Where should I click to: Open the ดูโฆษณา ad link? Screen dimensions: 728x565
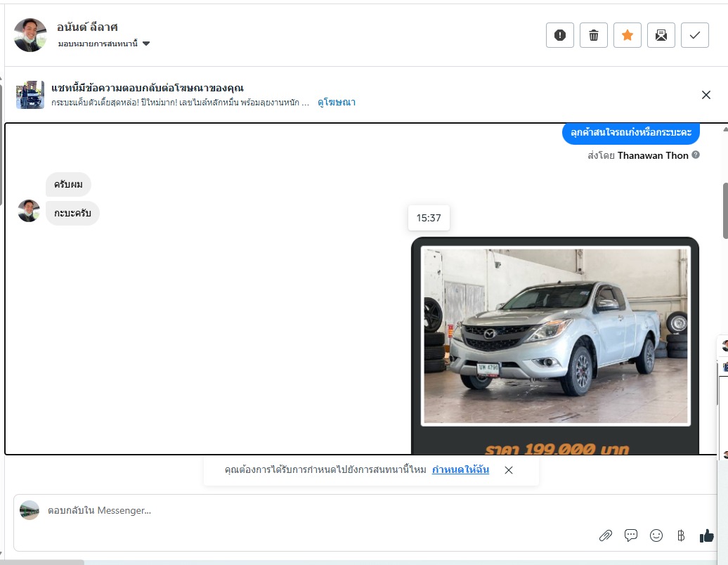click(337, 103)
